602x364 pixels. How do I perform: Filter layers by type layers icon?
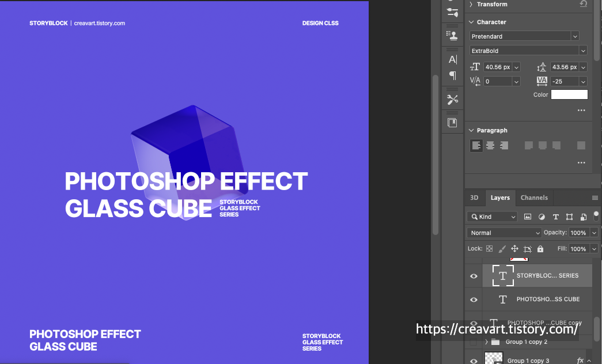click(555, 217)
